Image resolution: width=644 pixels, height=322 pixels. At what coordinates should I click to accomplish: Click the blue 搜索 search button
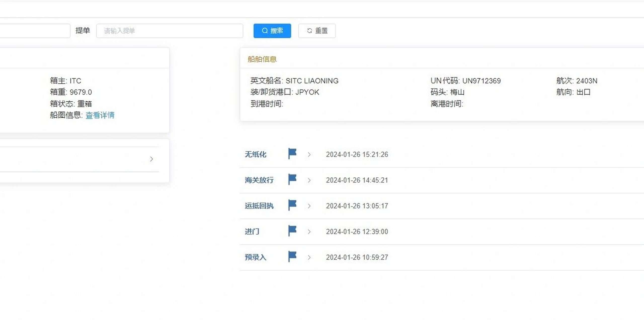coord(272,31)
